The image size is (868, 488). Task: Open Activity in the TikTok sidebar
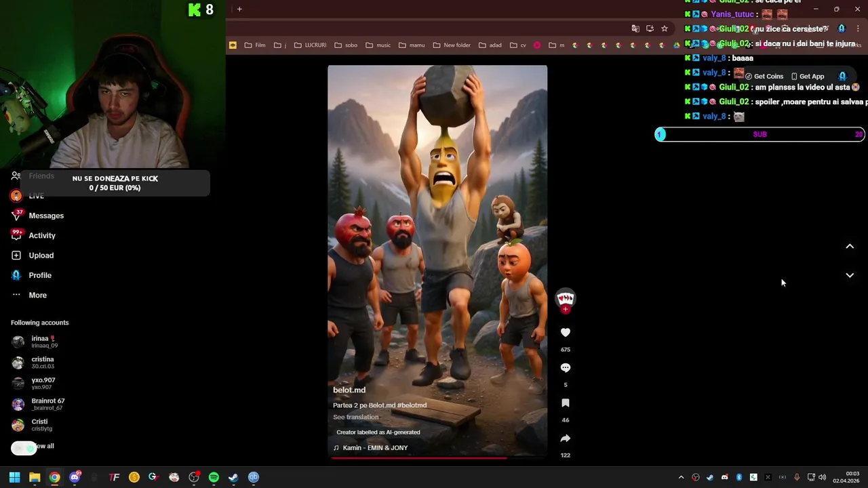tap(42, 235)
